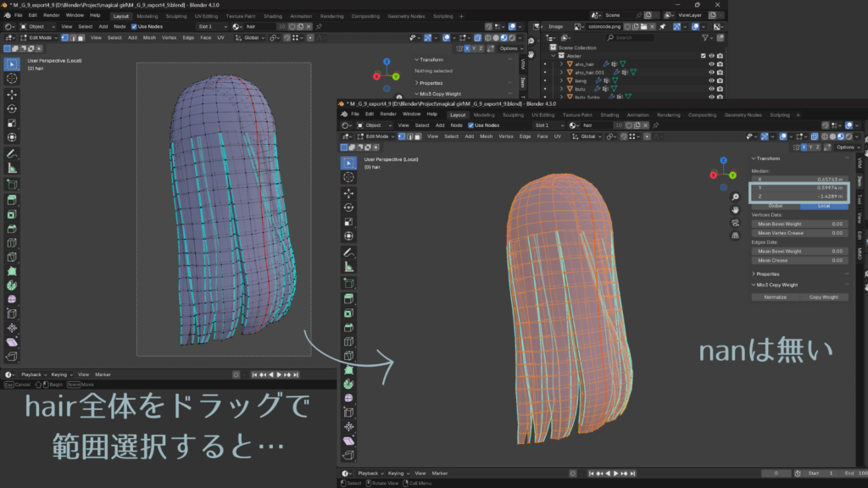
Task: Click the Cursor tool in back window
Action: [x=12, y=78]
